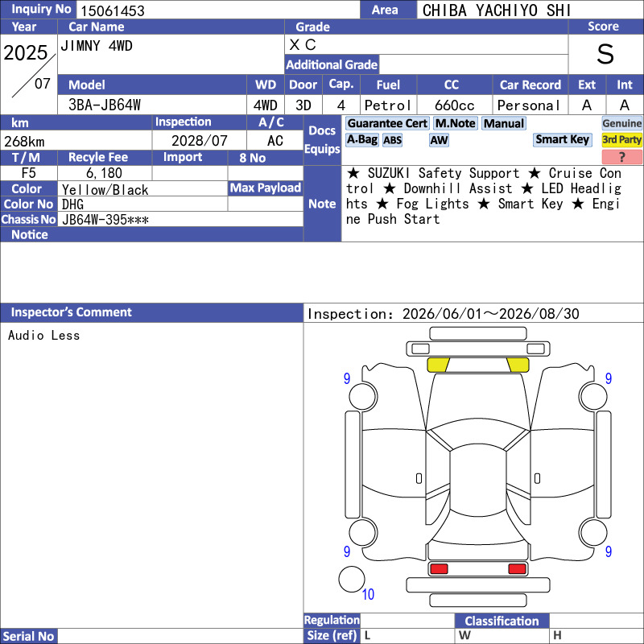Click the Manual document badge
This screenshot has width=644, height=644.
[x=504, y=124]
